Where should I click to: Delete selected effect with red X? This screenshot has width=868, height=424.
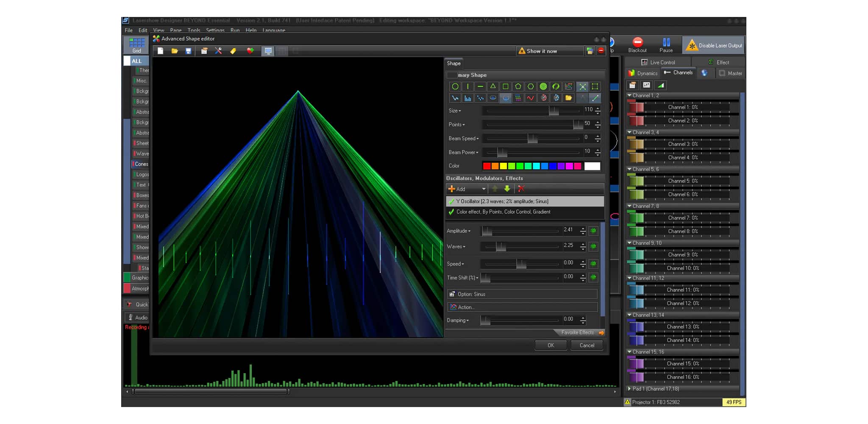[x=521, y=189]
